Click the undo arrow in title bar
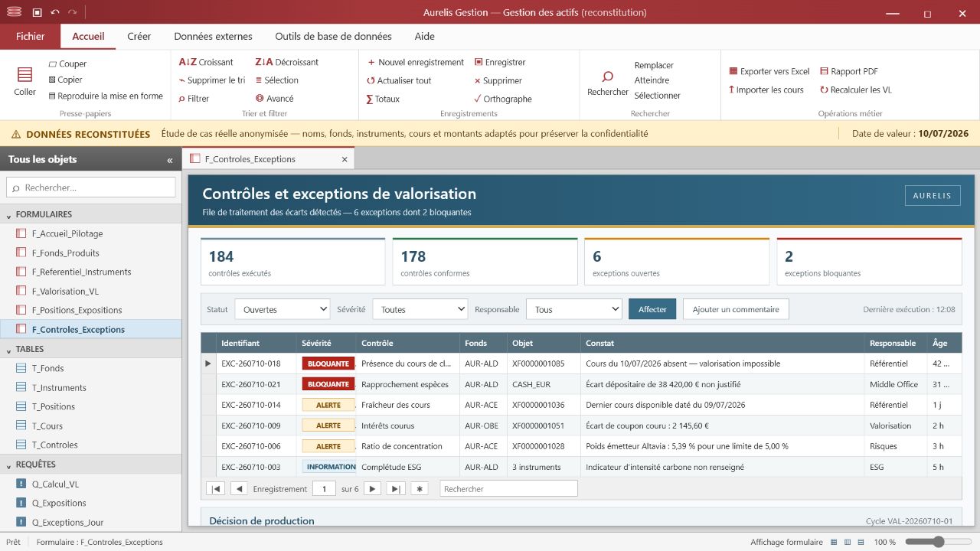The image size is (980, 551). pos(54,12)
